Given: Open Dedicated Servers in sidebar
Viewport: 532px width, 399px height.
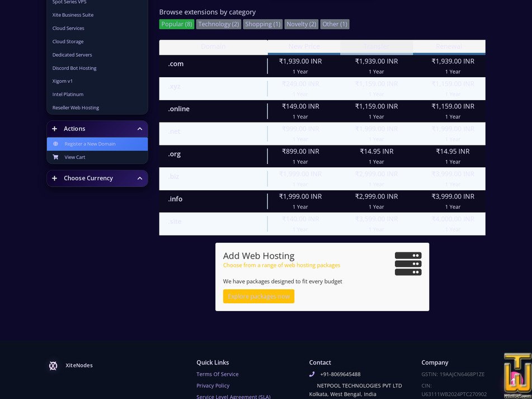Looking at the screenshot, I should tap(72, 55).
